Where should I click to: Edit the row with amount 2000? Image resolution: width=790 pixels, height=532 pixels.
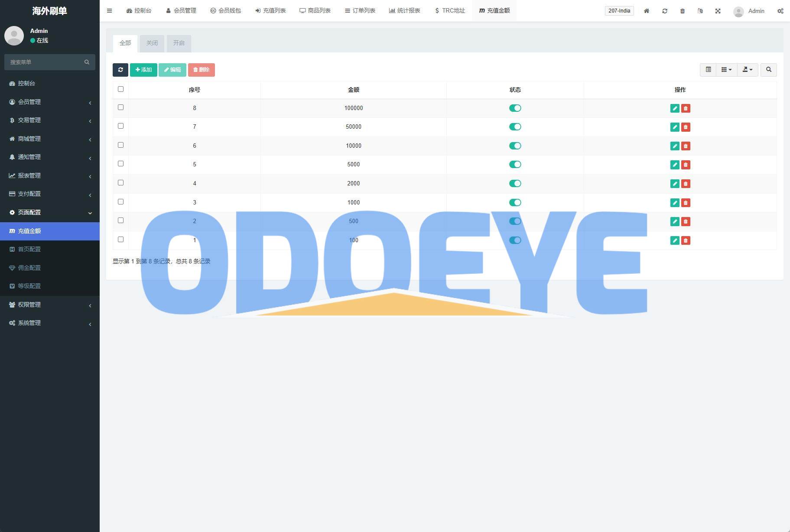675,184
